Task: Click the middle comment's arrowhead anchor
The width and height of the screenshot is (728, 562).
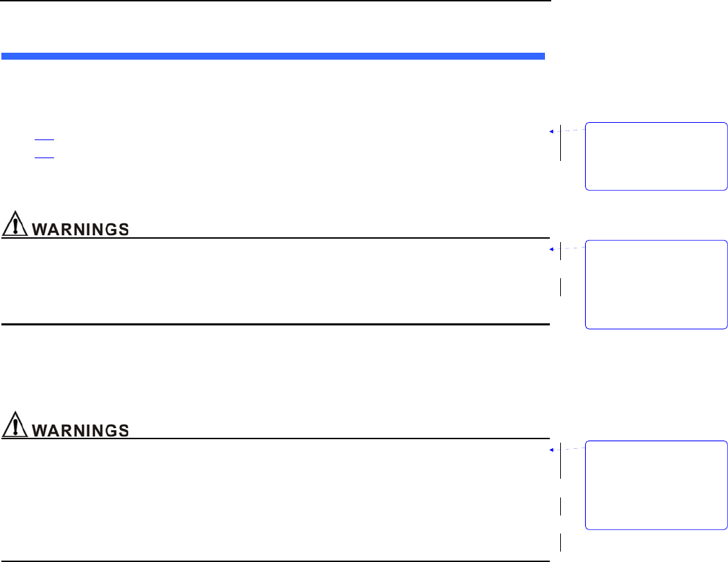Action: tap(551, 248)
